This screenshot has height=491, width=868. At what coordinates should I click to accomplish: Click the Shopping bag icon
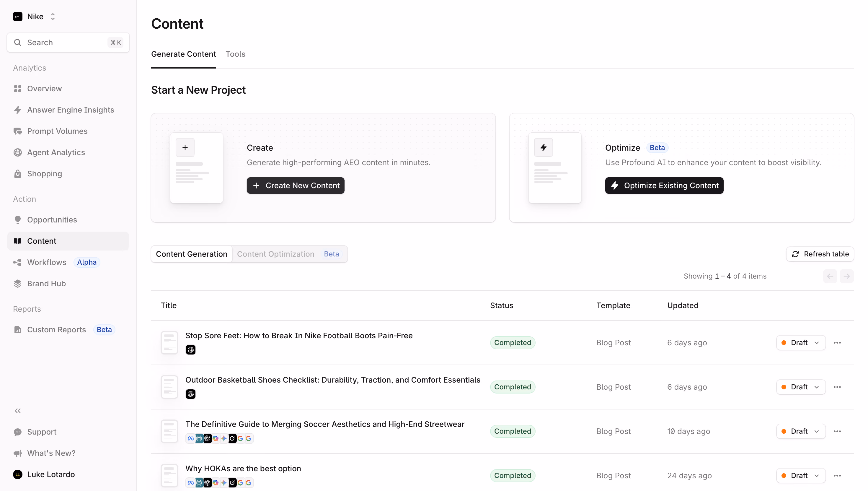[17, 174]
